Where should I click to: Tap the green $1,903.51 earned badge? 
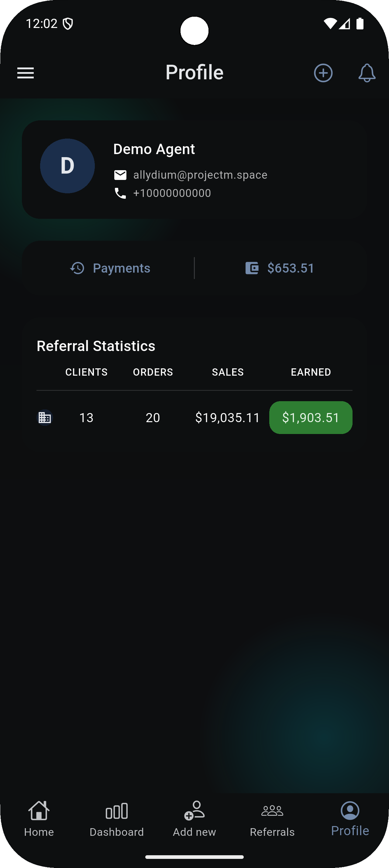point(311,418)
